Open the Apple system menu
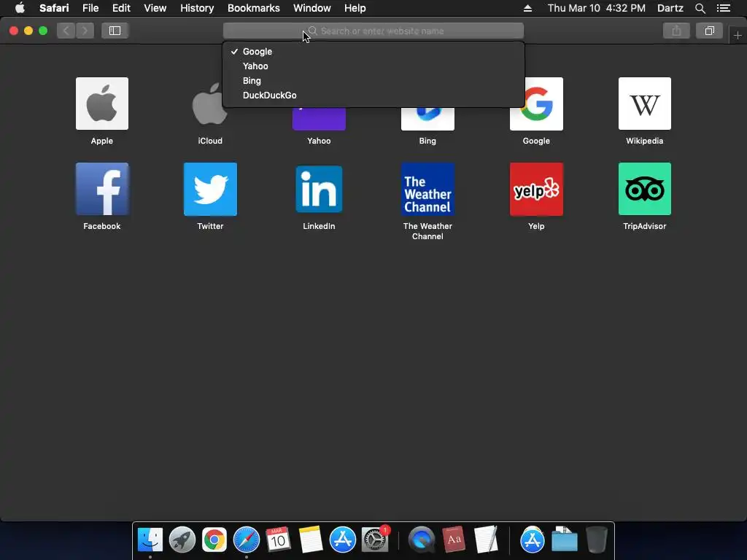Viewport: 747px width, 560px height. (x=20, y=8)
